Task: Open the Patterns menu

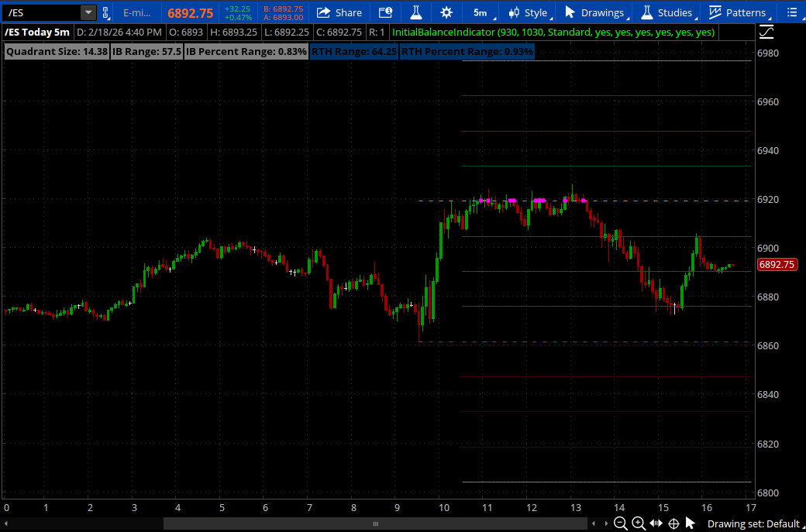Action: click(x=738, y=12)
